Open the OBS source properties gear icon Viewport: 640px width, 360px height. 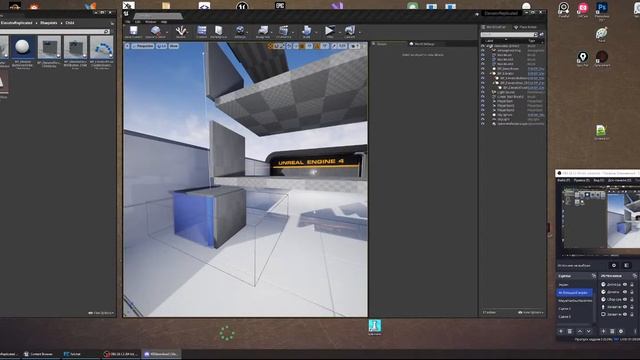click(621, 331)
